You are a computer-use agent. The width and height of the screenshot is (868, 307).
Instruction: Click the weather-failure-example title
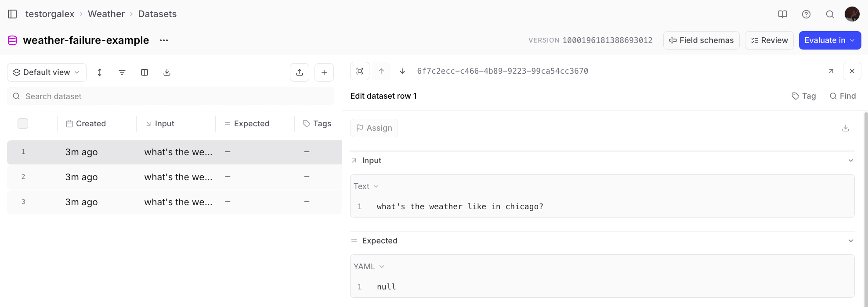coord(86,40)
